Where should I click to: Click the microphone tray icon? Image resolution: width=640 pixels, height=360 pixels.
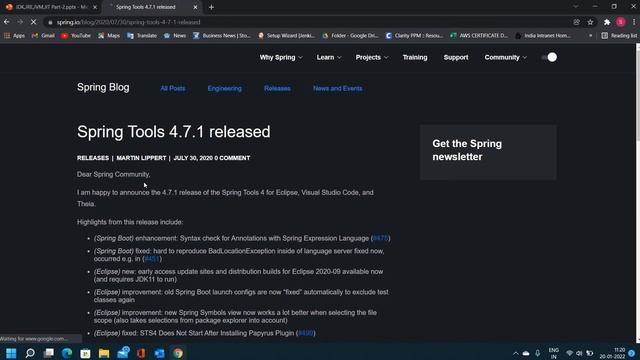(x=538, y=353)
